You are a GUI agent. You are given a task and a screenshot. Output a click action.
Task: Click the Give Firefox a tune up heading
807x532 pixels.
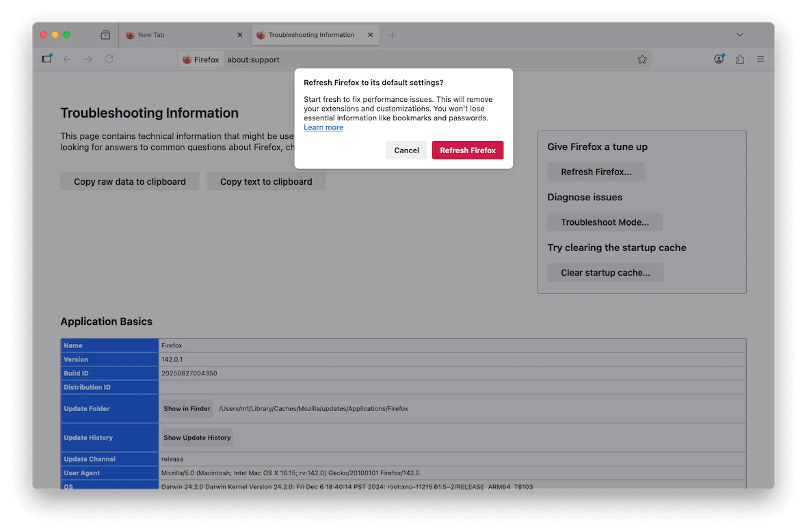pyautogui.click(x=597, y=146)
